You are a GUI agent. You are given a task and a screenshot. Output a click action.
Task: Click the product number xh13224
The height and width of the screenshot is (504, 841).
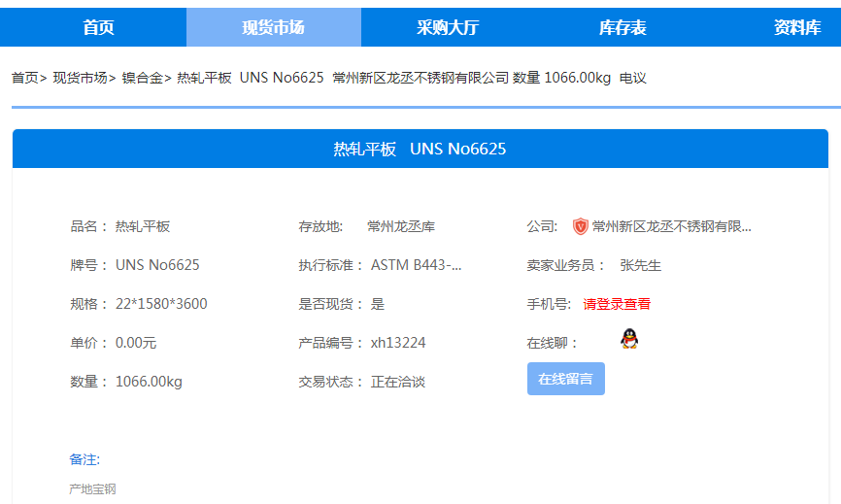tap(398, 343)
